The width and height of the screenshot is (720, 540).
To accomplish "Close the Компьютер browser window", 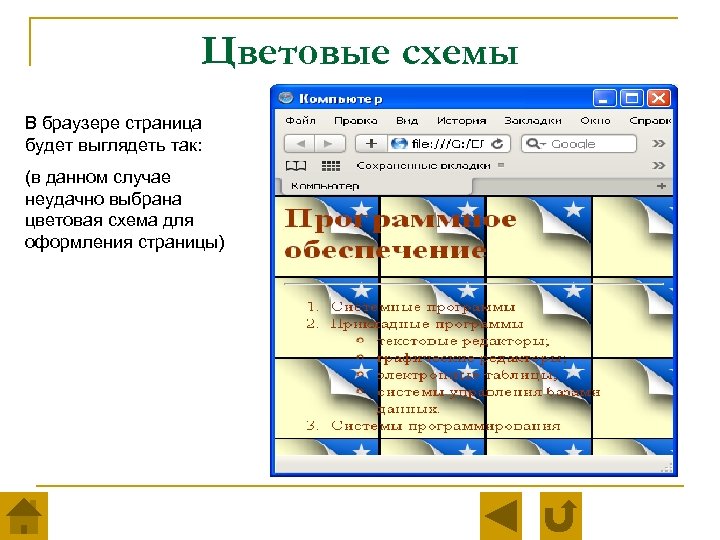I will 658,98.
